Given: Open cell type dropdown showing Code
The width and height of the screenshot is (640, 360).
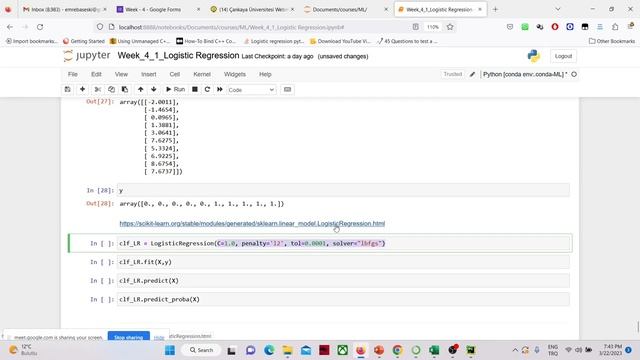Looking at the screenshot, I should (251, 90).
